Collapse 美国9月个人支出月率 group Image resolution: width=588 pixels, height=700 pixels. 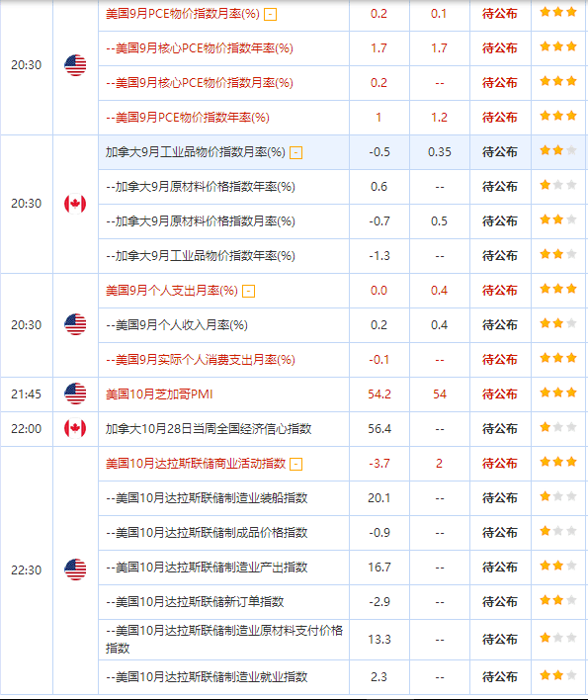click(248, 292)
